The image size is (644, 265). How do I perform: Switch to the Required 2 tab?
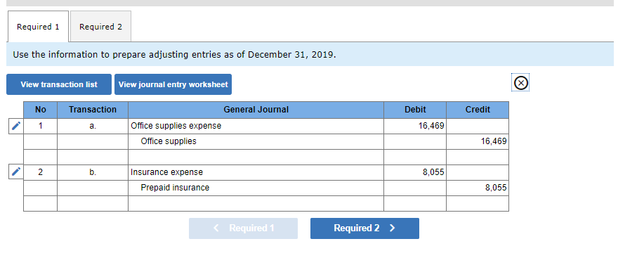pyautogui.click(x=100, y=27)
